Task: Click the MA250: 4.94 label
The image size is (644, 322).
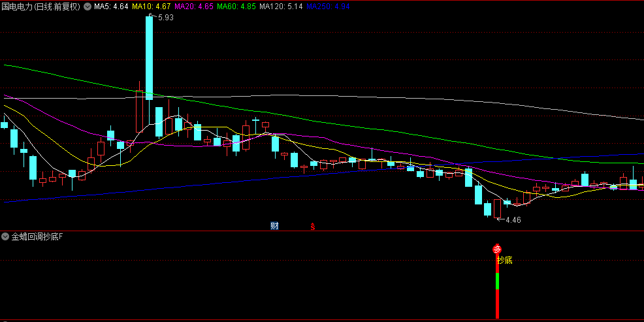Action: 328,7
